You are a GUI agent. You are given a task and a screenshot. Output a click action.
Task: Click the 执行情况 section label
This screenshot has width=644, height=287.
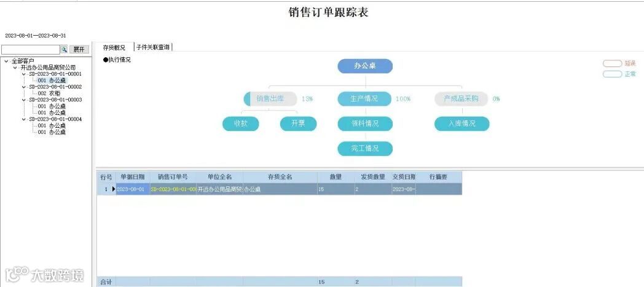pos(117,60)
